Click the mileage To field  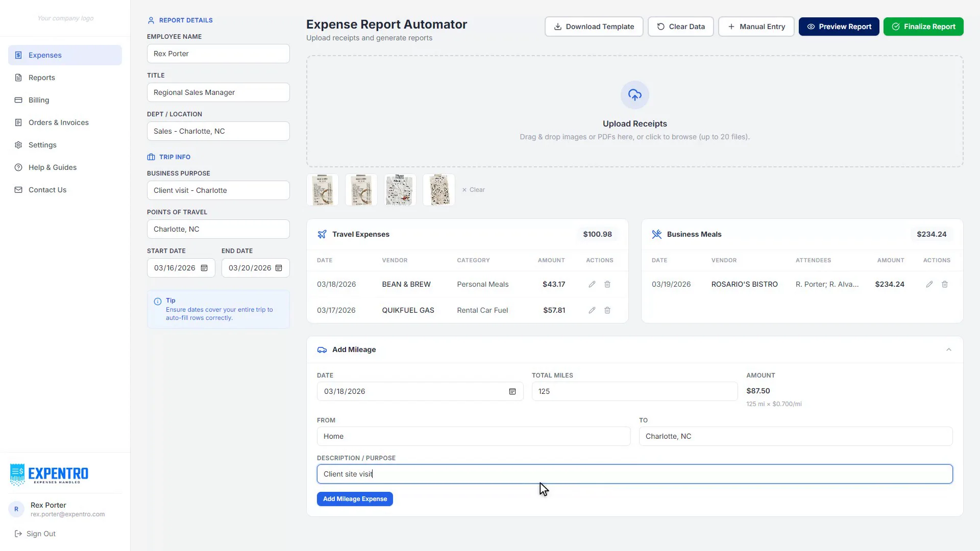(796, 436)
